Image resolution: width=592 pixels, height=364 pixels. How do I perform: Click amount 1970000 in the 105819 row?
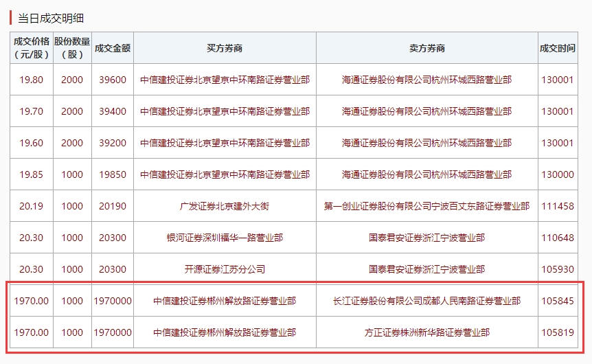point(113,332)
